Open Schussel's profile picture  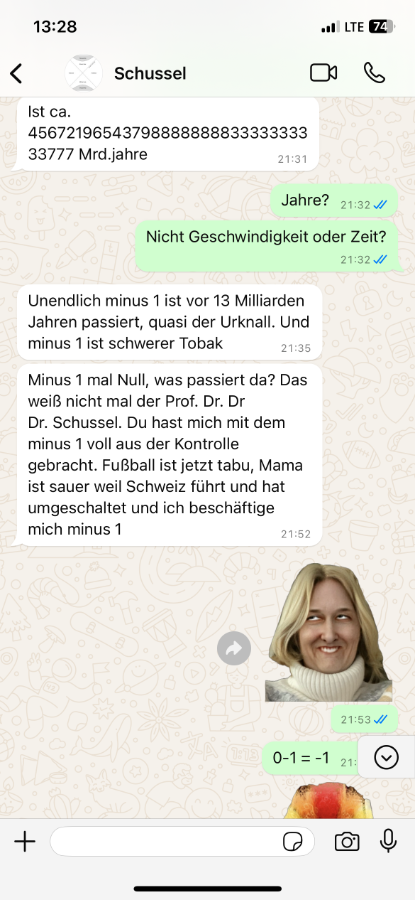click(84, 73)
